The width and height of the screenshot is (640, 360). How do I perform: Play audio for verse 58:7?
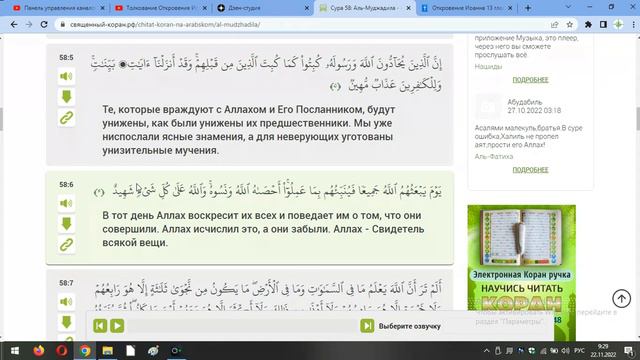pos(66,302)
